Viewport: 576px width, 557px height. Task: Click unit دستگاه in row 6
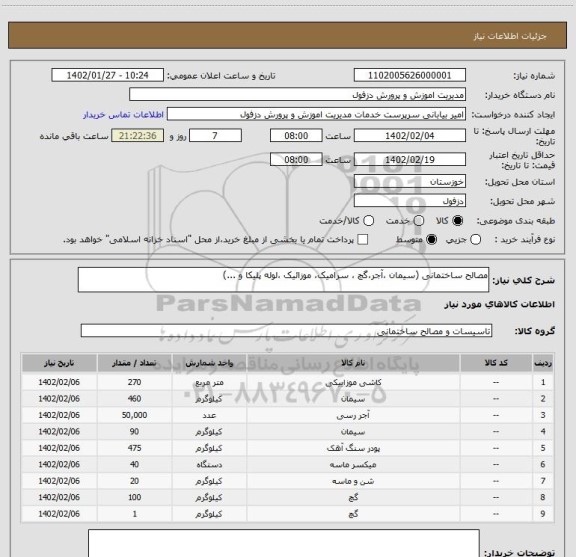[x=209, y=465]
